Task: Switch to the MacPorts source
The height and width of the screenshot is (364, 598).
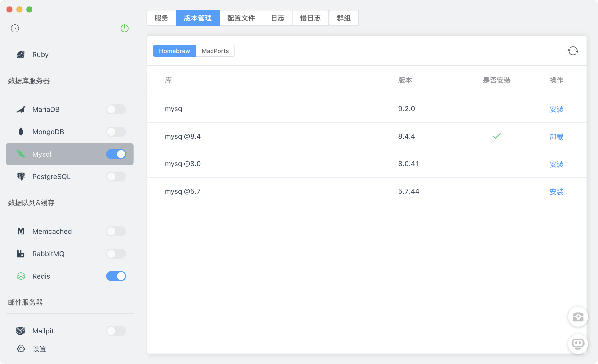Action: tap(215, 51)
